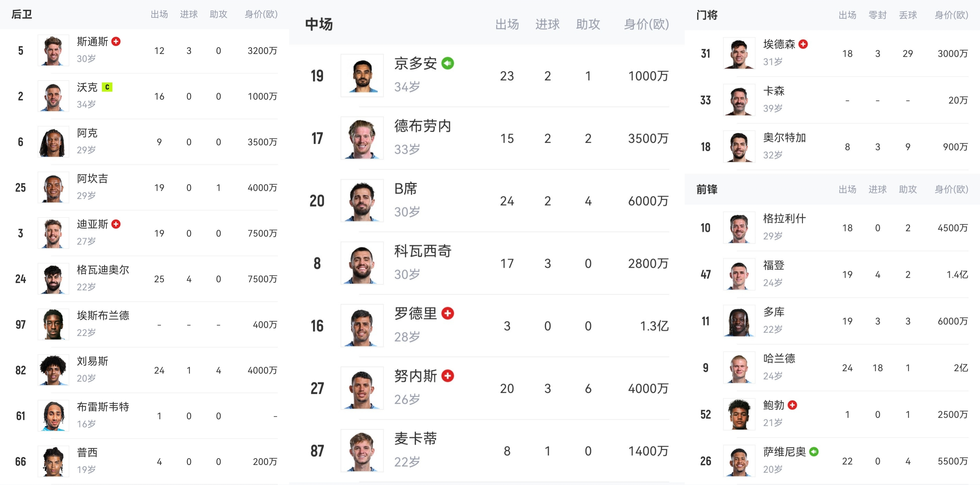Viewport: 980px width, 485px height.
Task: Click the red injury icon next to 迪亚斯
Action: click(x=116, y=224)
